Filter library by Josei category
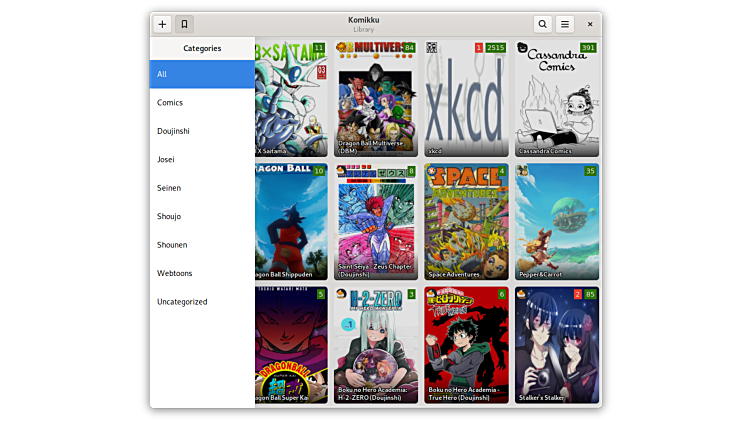 coord(202,159)
